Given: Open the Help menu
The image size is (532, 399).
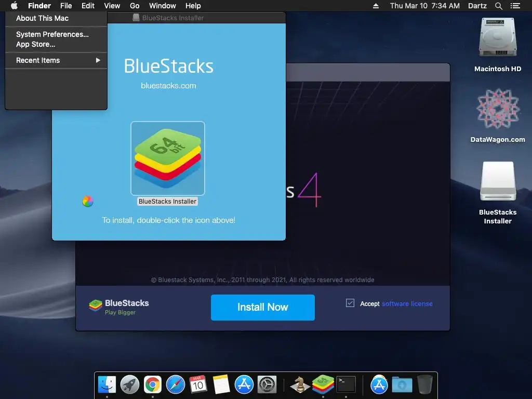Looking at the screenshot, I should 193,6.
